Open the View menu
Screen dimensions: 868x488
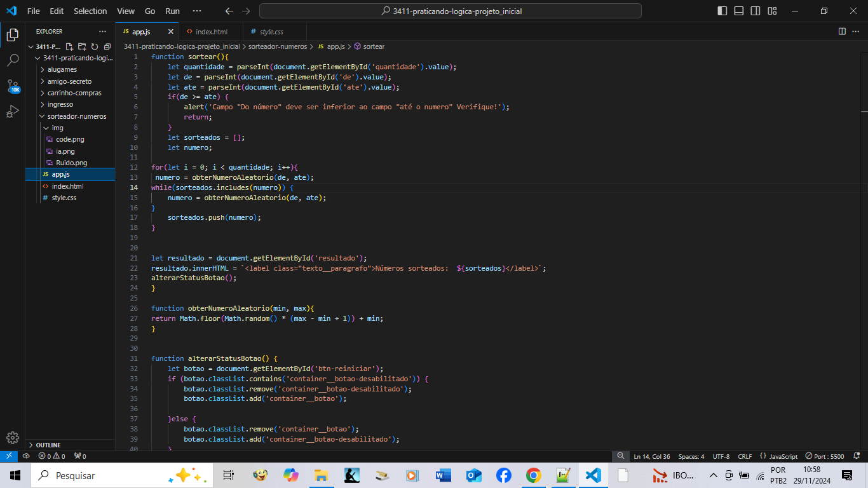(126, 11)
